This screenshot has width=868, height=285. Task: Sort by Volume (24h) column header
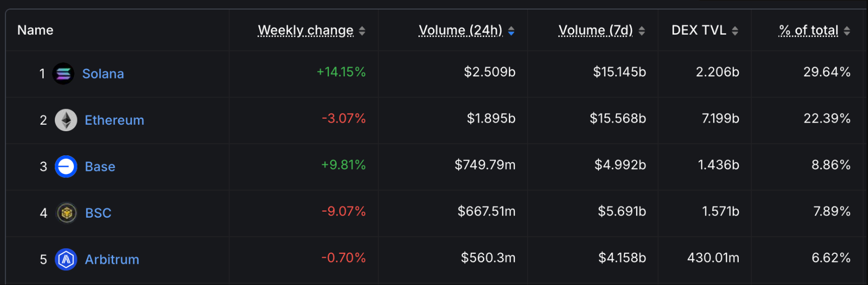(x=460, y=31)
